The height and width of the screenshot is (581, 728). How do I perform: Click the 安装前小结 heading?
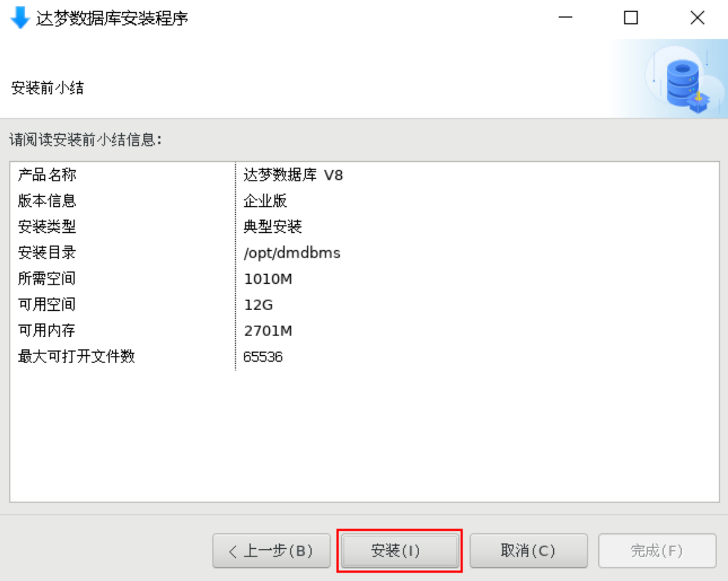point(47,88)
